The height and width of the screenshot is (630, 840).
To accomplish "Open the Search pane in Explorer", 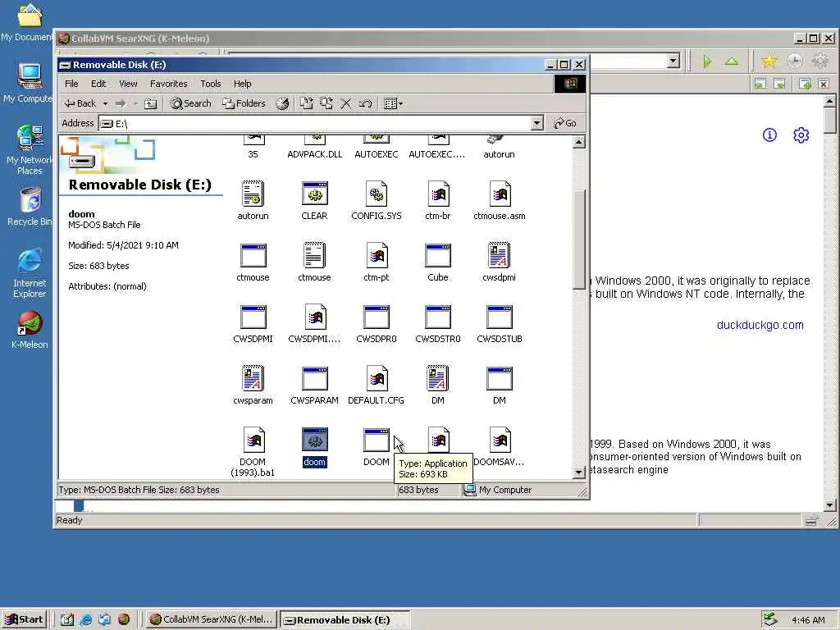I will [190, 103].
